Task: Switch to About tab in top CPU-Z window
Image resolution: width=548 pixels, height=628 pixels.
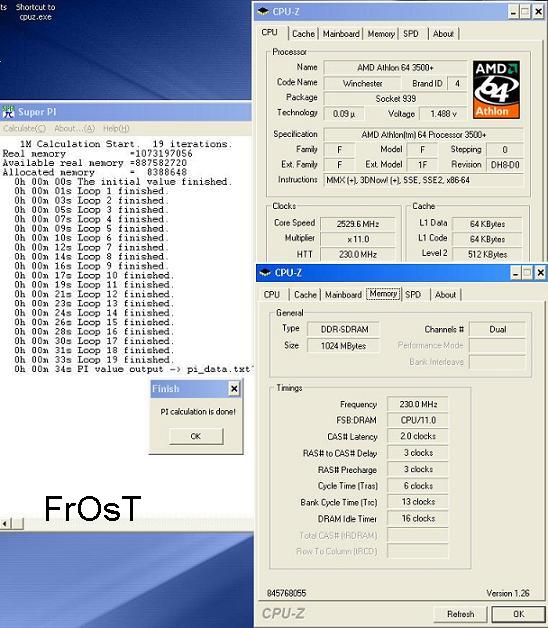Action: pos(443,34)
